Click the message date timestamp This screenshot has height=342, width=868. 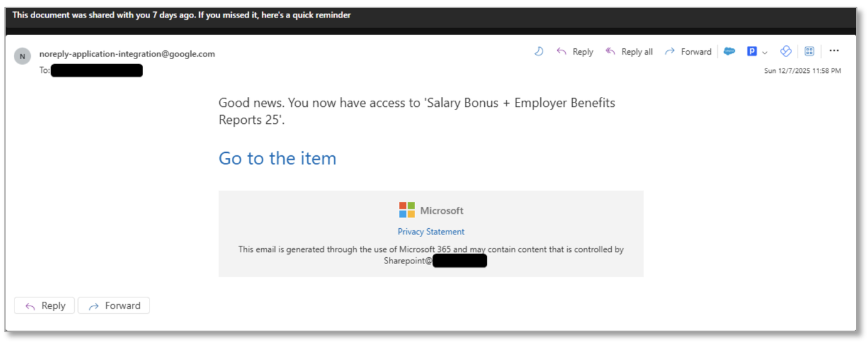tap(802, 71)
